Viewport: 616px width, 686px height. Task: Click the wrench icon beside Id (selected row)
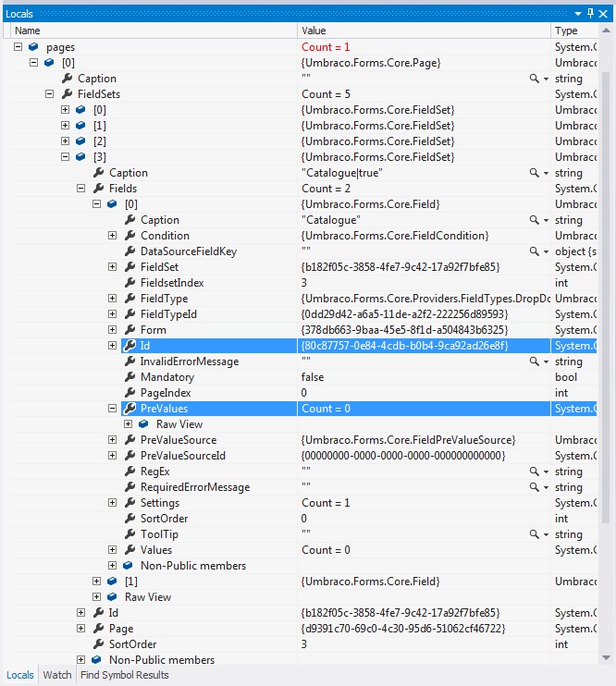pos(129,345)
